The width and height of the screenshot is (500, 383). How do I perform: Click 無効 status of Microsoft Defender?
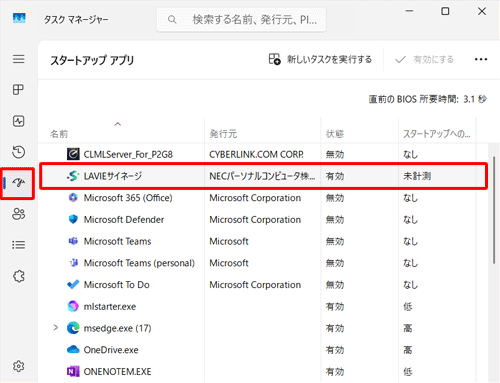tap(335, 220)
